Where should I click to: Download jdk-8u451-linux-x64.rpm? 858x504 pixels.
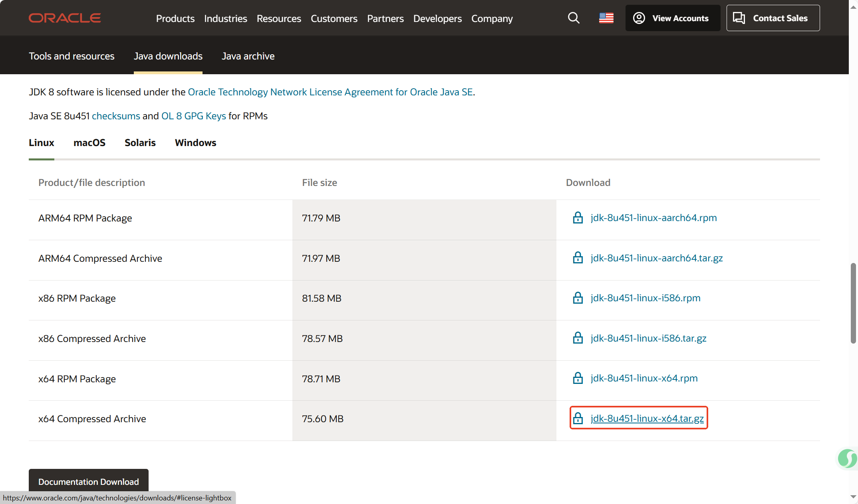click(644, 378)
